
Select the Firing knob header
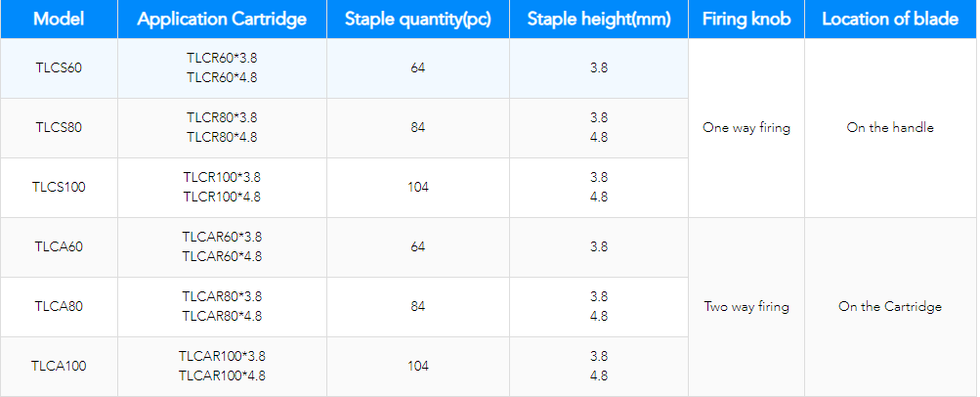746,20
